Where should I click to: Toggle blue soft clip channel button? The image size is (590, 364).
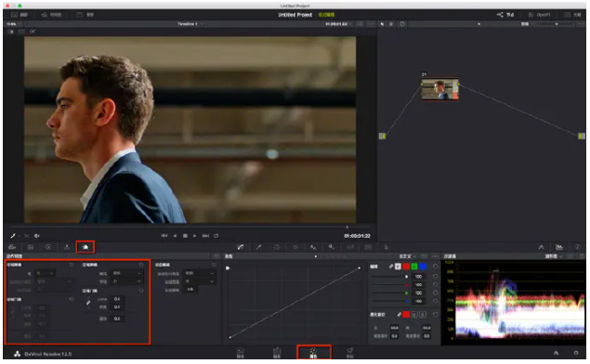point(423,315)
